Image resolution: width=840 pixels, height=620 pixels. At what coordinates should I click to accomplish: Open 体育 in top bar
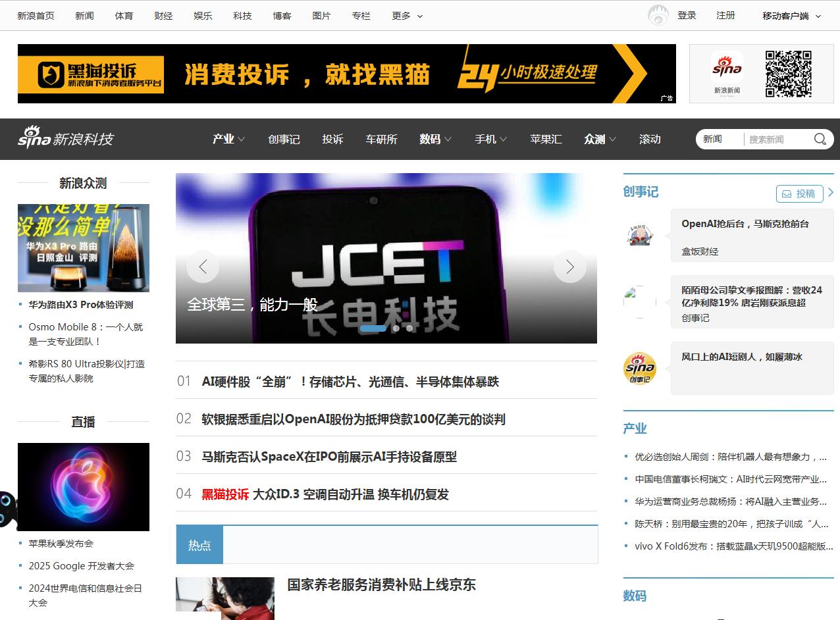point(124,16)
